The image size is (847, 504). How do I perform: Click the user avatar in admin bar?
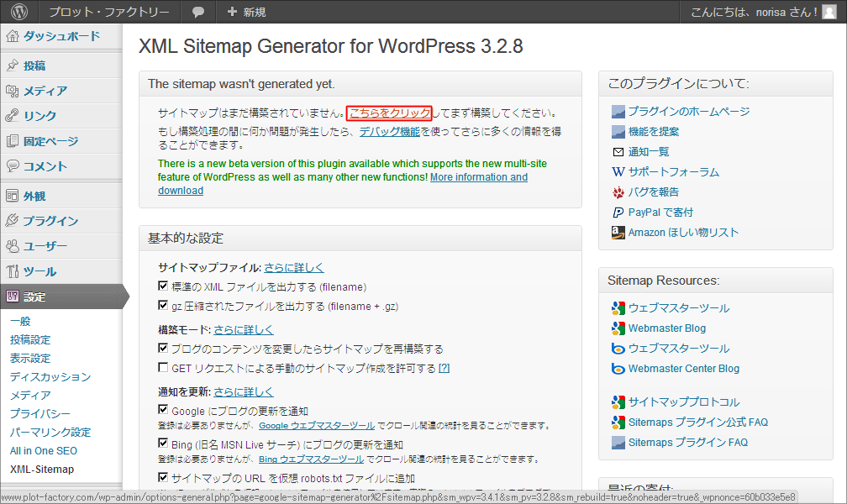click(829, 12)
